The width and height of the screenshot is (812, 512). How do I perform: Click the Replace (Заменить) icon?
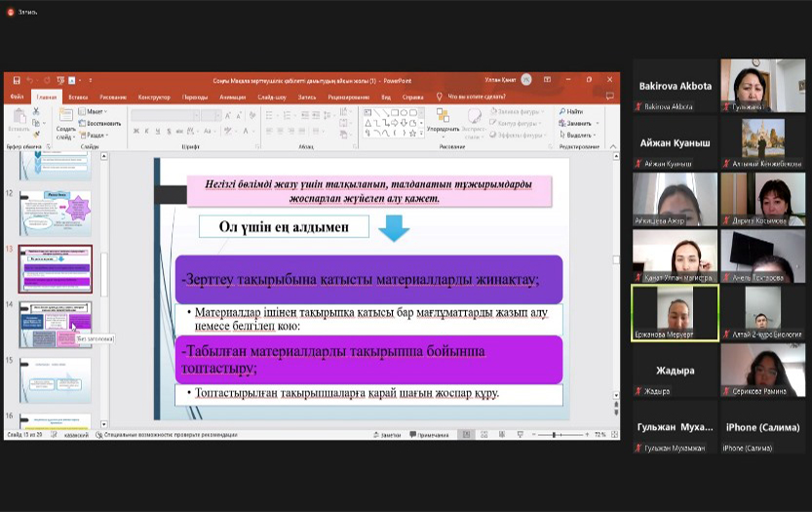click(x=578, y=124)
